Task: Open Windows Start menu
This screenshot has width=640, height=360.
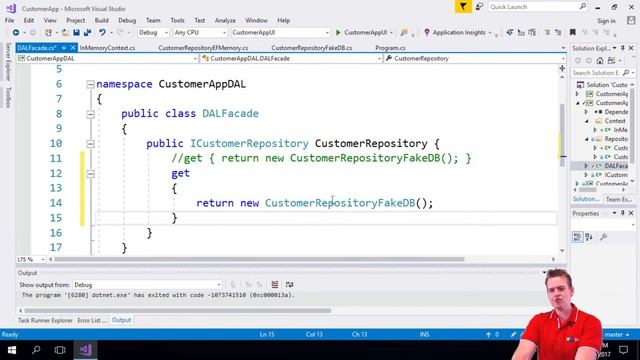Action: click(12, 350)
